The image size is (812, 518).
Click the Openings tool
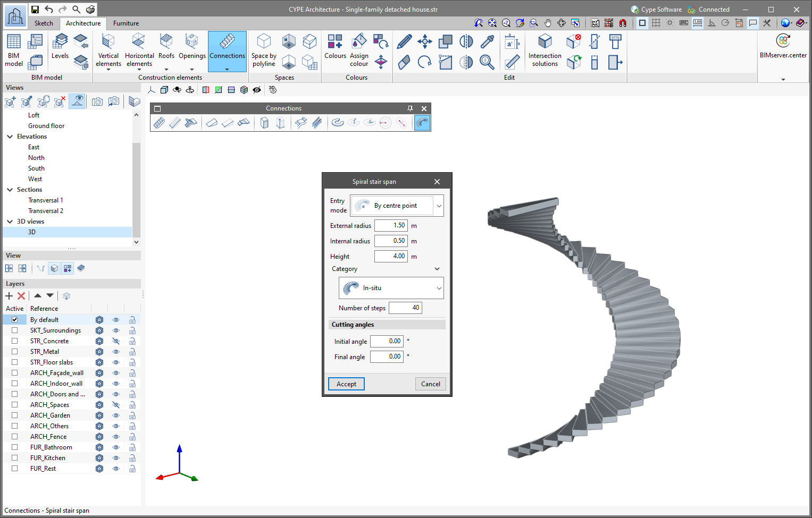(x=192, y=46)
